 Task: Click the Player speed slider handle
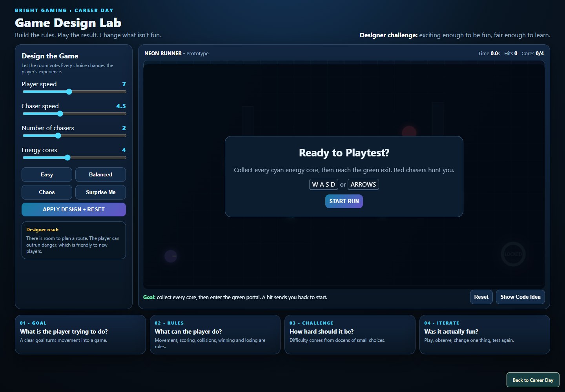coord(69,92)
